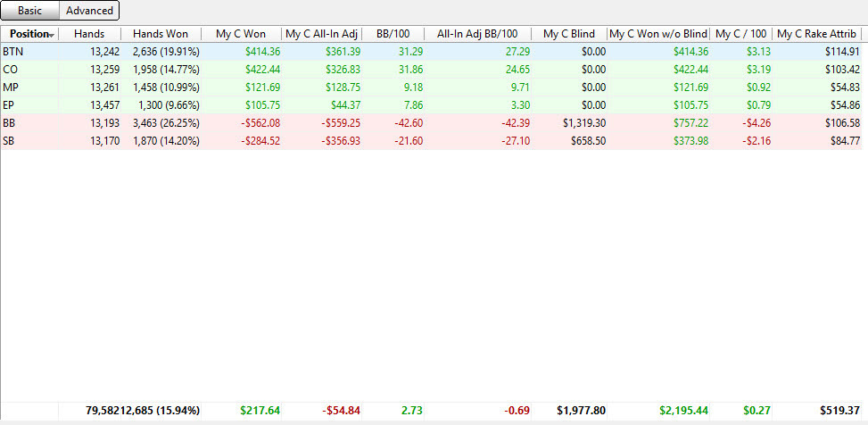Select the MP position row

432,87
